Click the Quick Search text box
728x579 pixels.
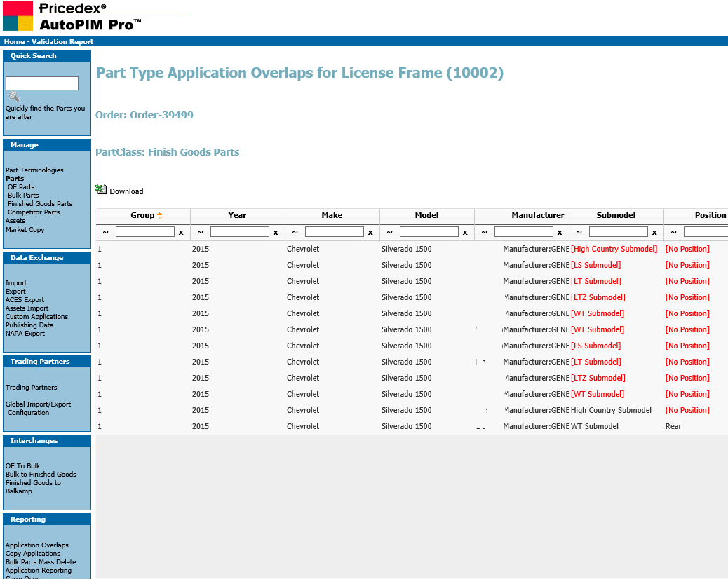42,83
